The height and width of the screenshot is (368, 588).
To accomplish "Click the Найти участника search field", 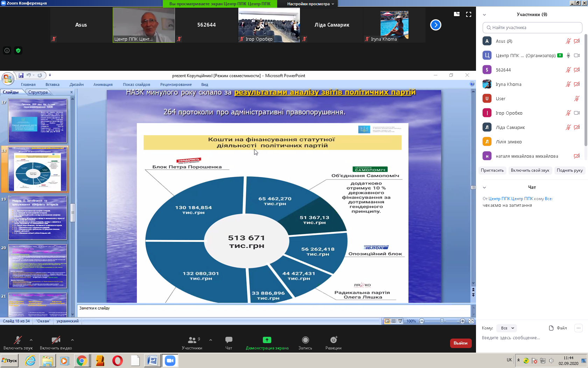I will coord(532,28).
